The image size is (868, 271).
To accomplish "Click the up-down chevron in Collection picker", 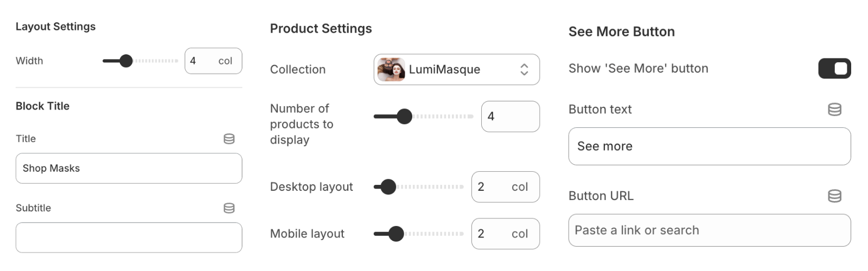I will (x=524, y=69).
